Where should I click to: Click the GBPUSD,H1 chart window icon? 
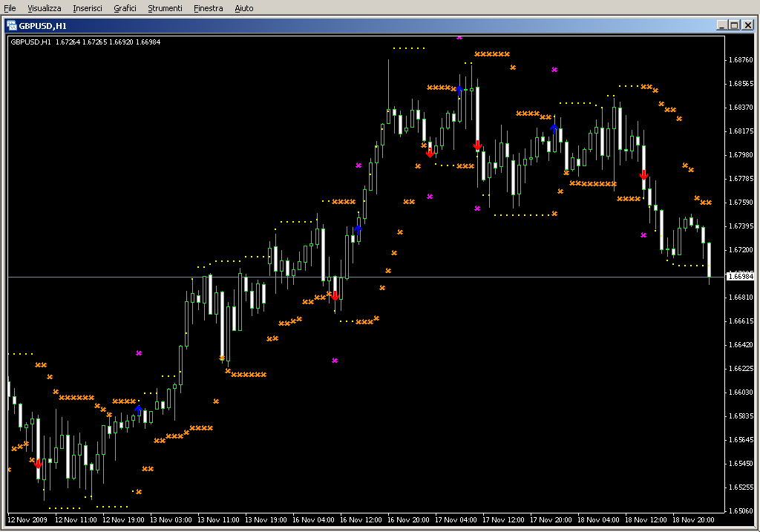(x=12, y=26)
